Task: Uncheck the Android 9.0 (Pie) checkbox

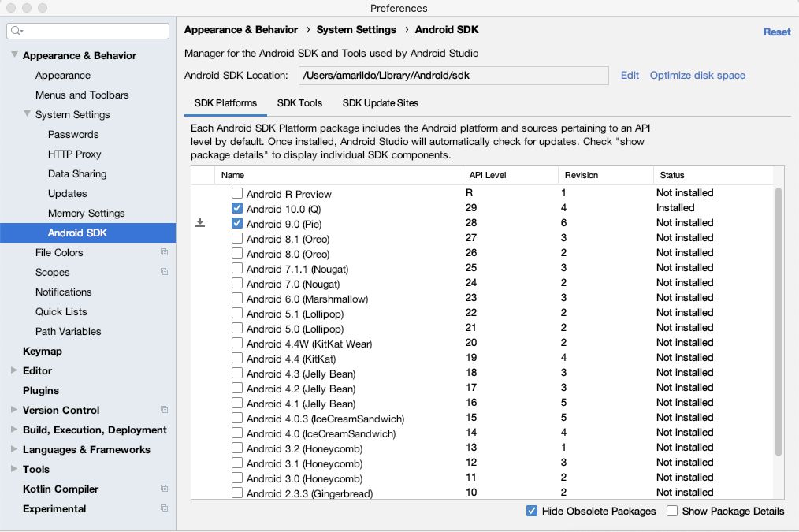Action: coord(237,223)
